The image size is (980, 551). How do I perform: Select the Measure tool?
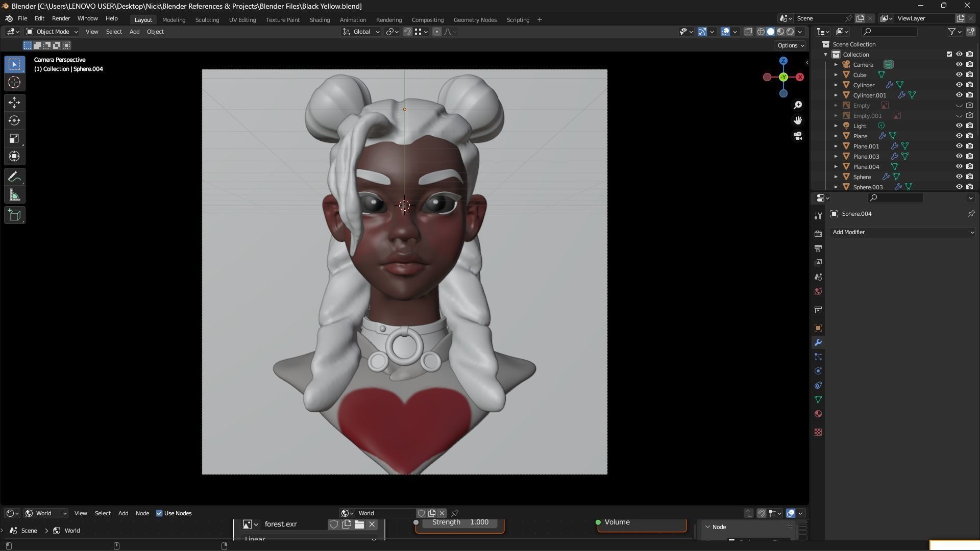pyautogui.click(x=14, y=195)
